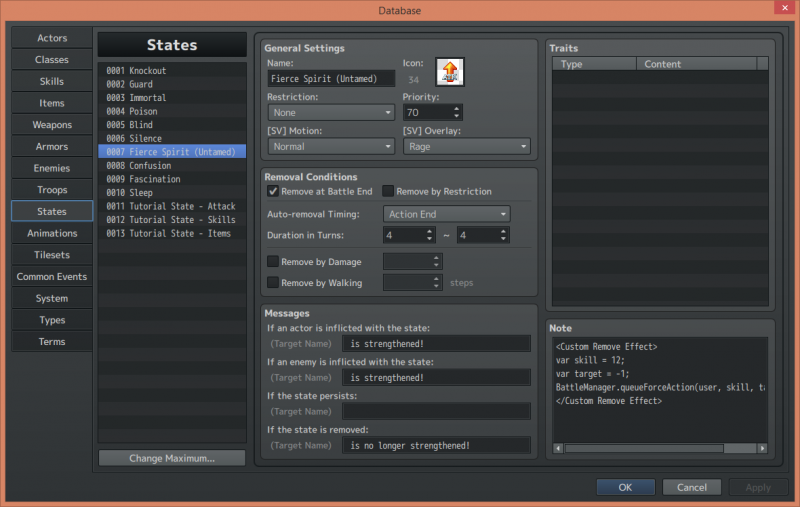
Task: Select state 0012 Tutorial State - Skills
Action: pos(172,219)
